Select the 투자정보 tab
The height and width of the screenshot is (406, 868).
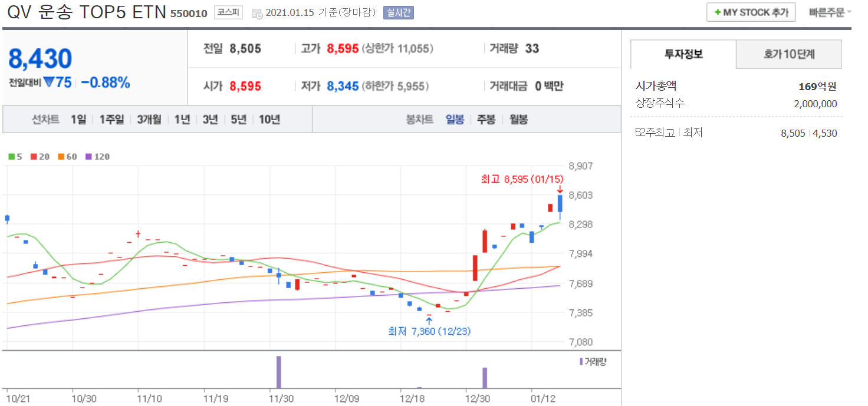[683, 54]
